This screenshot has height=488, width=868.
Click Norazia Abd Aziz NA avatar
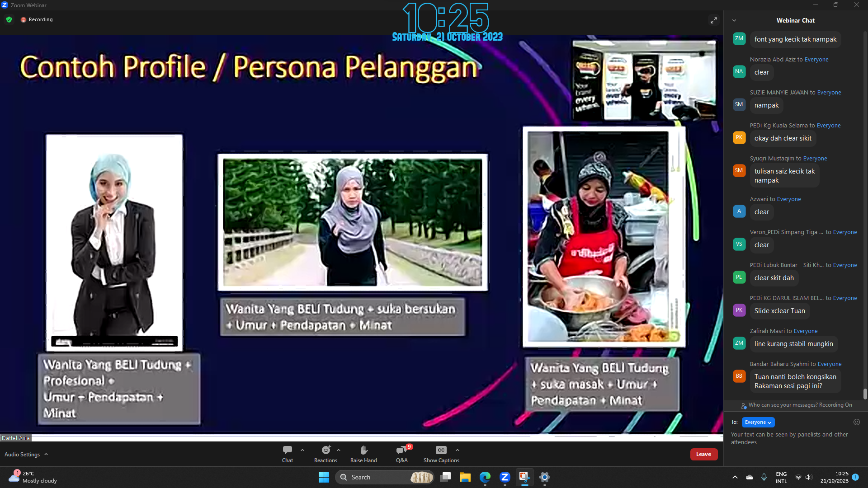[739, 71]
